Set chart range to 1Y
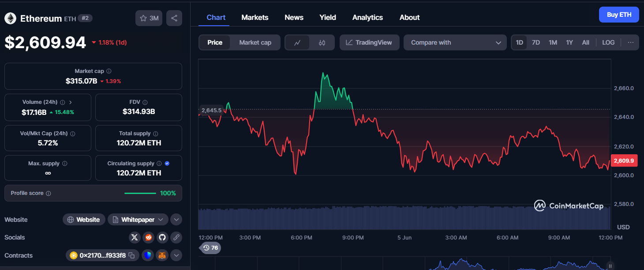Image resolution: width=644 pixels, height=270 pixels. (x=569, y=42)
